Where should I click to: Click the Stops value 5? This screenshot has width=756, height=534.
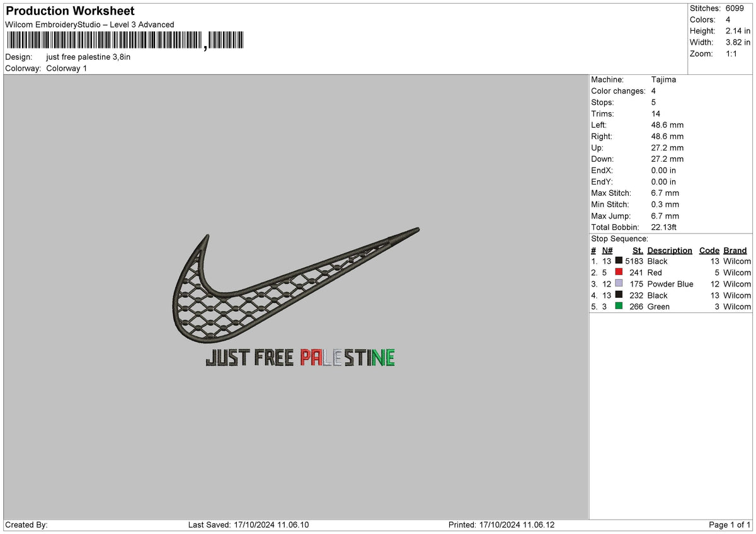click(653, 102)
